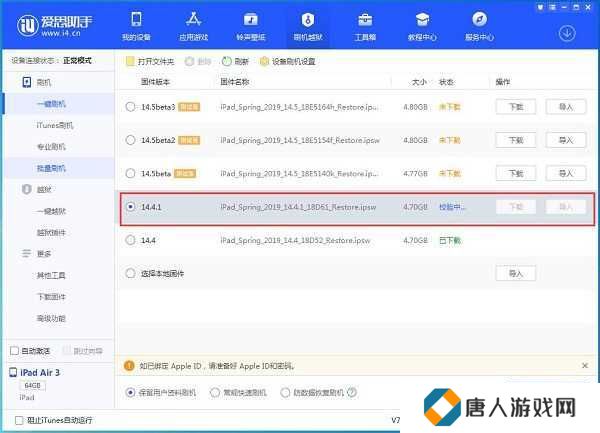The image size is (600, 433).
Task: Open the 工具箱 toolbox
Action: [365, 26]
